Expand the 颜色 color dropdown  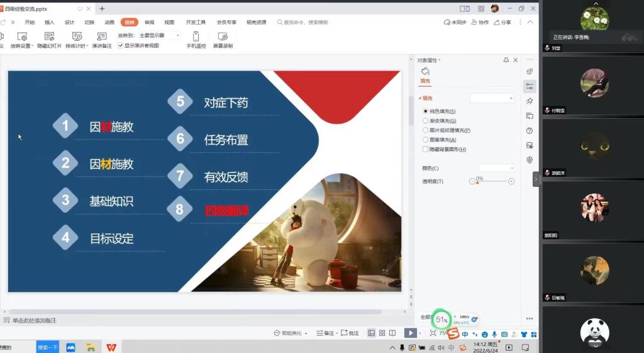pos(497,168)
